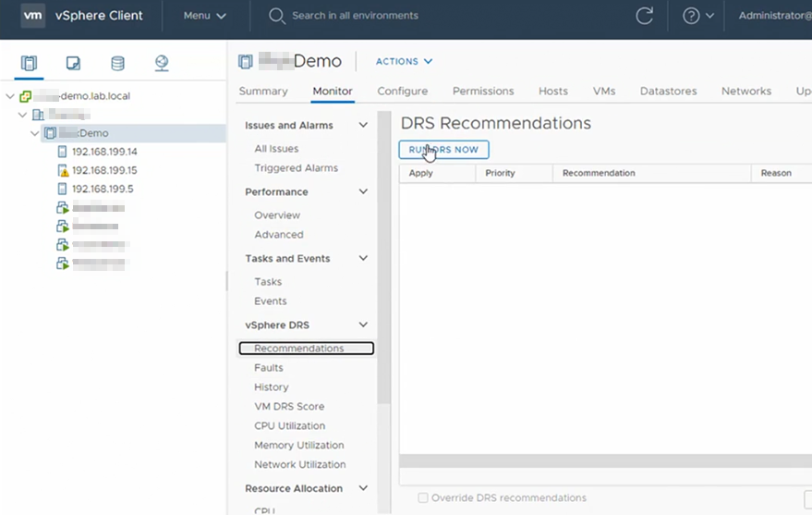Click host icon for 192.168.199.5

(62, 190)
